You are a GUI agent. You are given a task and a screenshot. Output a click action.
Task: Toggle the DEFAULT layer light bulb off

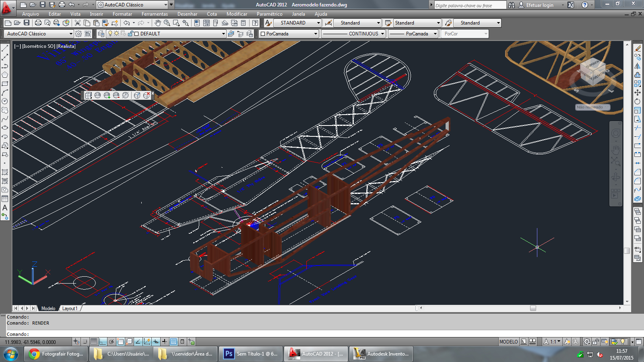110,33
